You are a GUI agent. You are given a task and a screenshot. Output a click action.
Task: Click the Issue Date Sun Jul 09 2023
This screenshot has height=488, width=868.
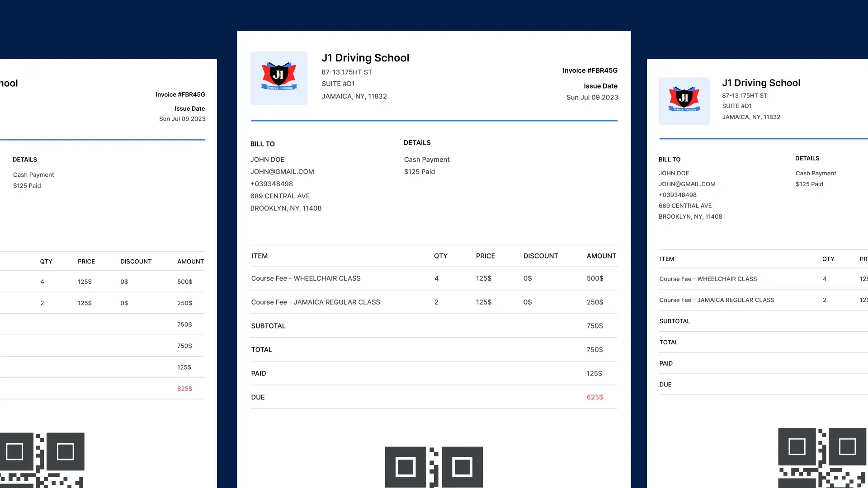pos(592,97)
